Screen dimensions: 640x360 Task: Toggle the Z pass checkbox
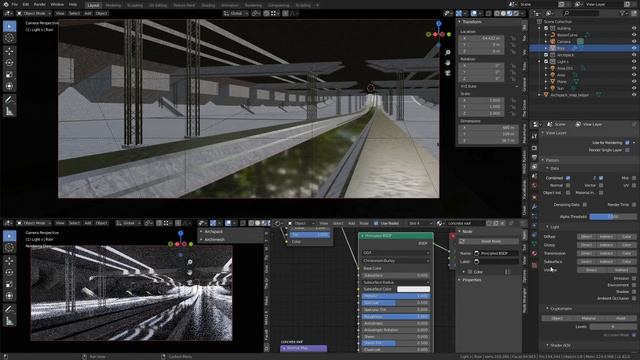tap(601, 178)
